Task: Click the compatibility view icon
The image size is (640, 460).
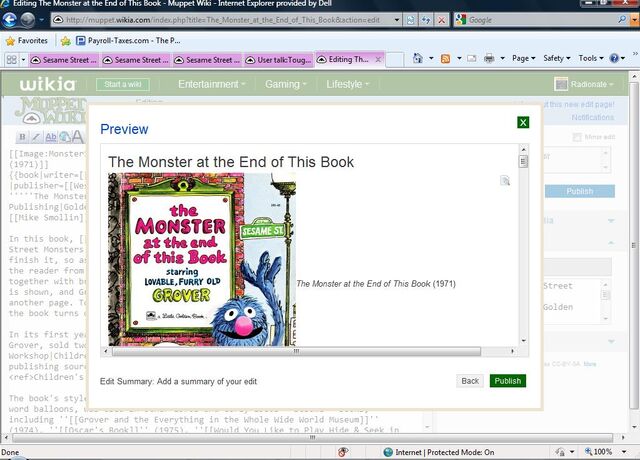Action: [411, 20]
